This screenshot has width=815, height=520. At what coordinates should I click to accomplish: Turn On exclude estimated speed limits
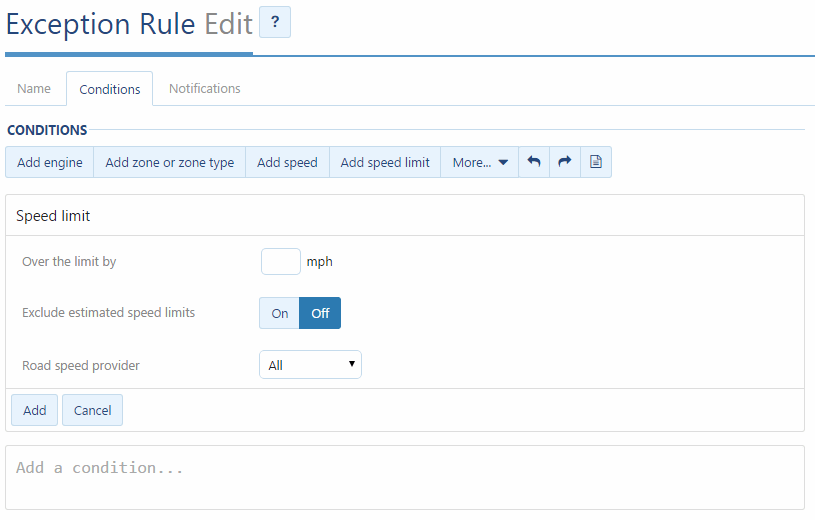pyautogui.click(x=280, y=313)
